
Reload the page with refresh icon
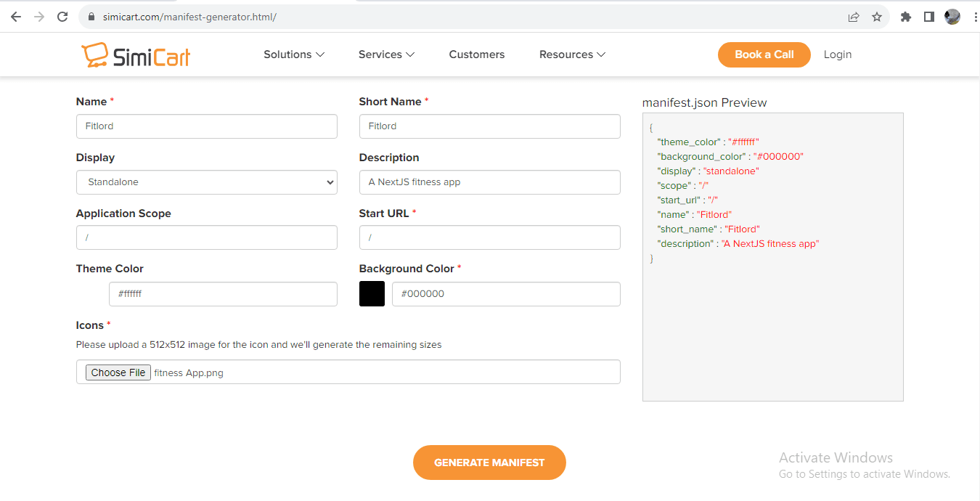[x=63, y=17]
